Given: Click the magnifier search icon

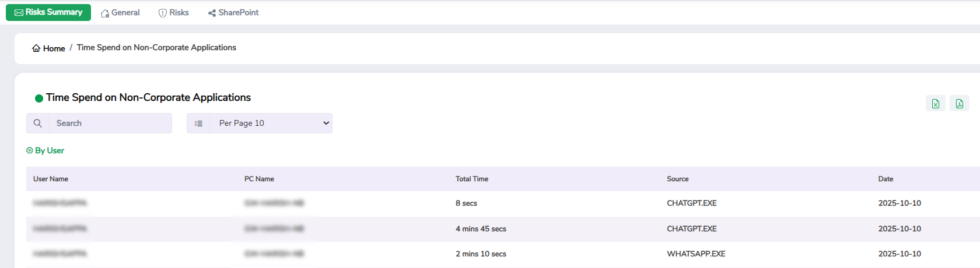Looking at the screenshot, I should point(38,124).
